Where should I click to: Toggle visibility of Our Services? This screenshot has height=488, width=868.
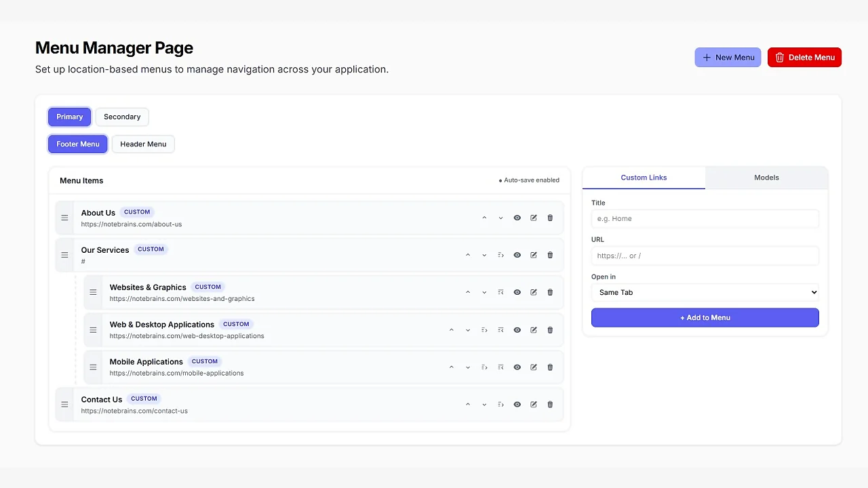point(517,255)
